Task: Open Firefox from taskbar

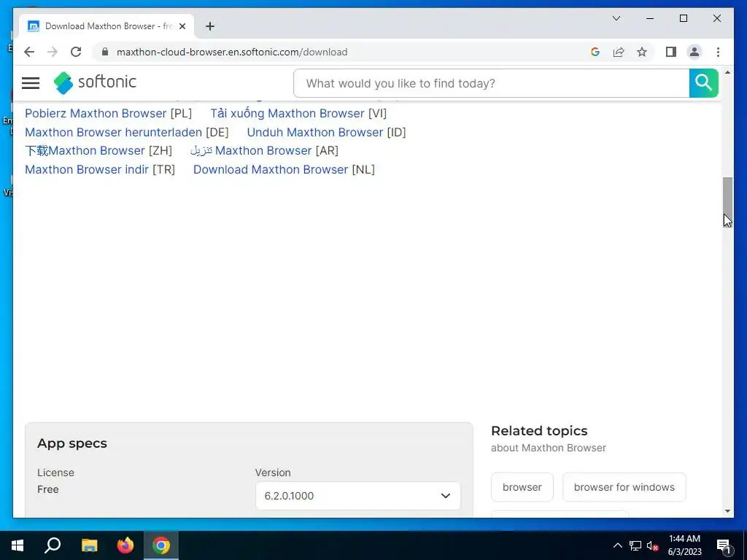Action: pos(125,545)
